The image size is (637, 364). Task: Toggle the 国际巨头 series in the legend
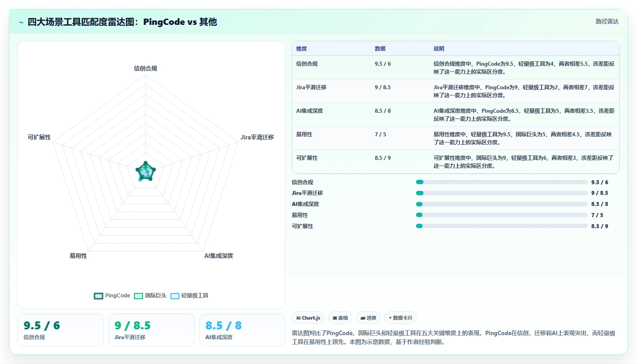coord(150,296)
